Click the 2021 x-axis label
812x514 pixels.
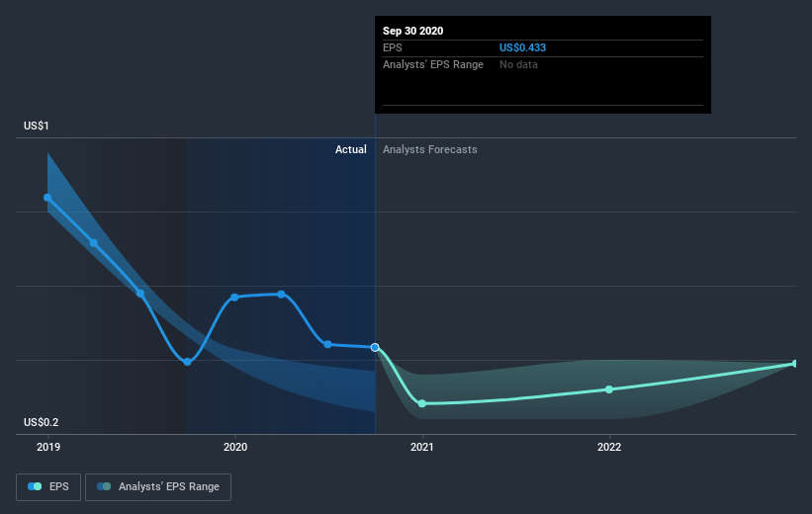(x=422, y=447)
